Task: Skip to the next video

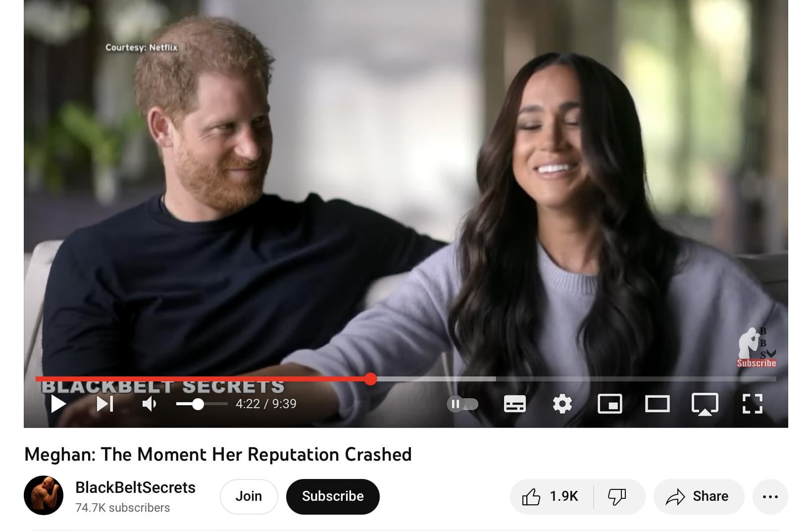Action: [x=105, y=404]
